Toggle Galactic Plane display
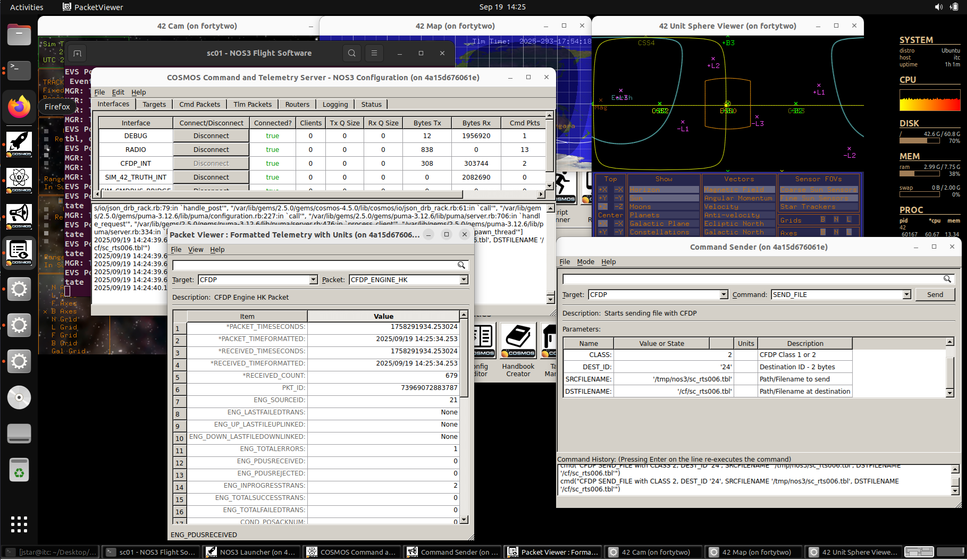Screen dimensions: 967x560 click(664, 224)
